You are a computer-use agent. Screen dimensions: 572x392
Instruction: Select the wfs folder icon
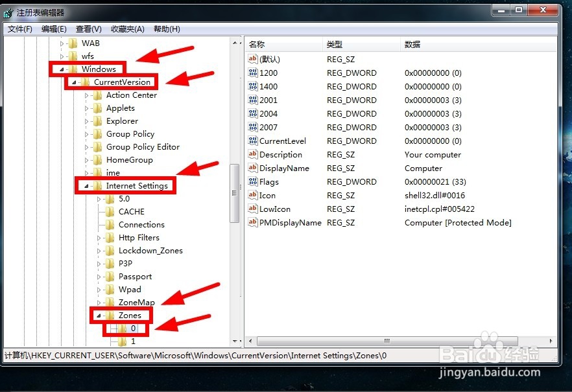(x=73, y=56)
